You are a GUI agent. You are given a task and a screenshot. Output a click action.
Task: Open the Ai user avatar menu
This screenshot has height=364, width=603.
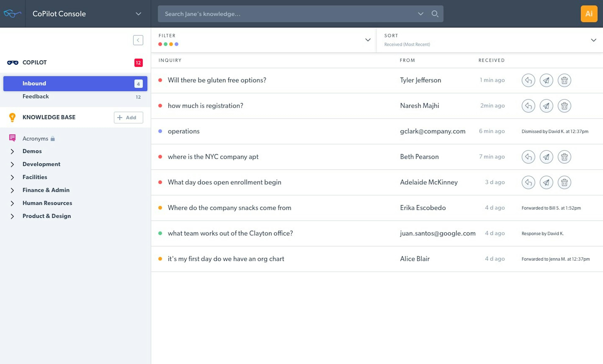point(589,14)
